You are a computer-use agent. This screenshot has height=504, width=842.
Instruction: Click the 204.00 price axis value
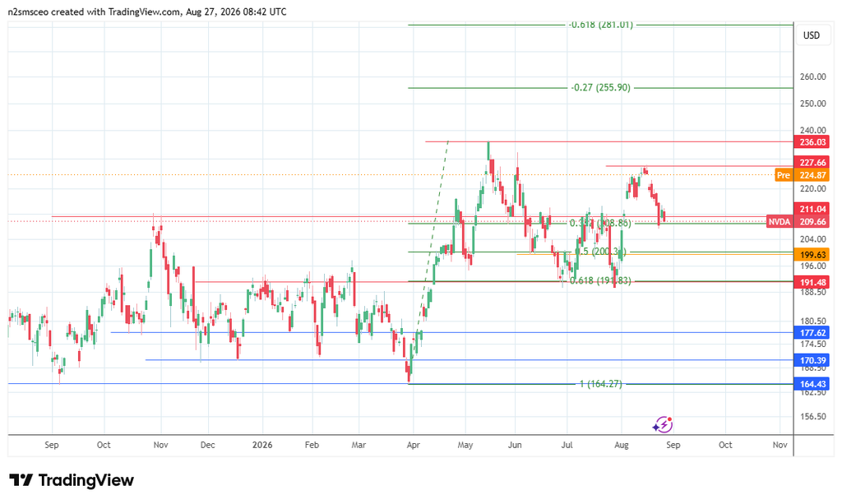coord(812,239)
